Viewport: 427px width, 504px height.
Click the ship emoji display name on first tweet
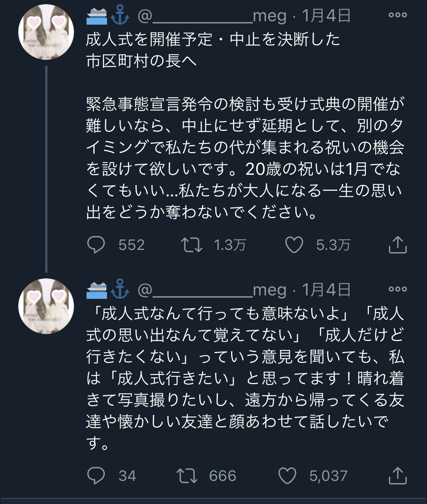[x=97, y=15]
